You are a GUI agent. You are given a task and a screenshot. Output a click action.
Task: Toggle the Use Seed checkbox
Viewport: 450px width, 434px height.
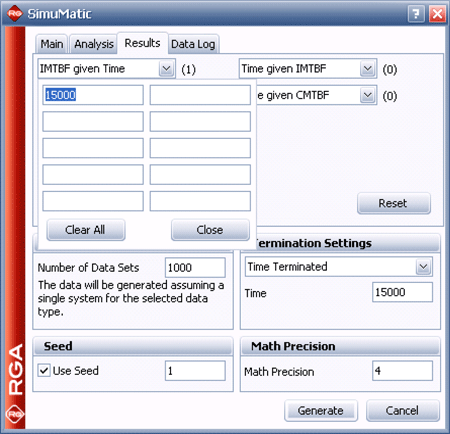pos(44,370)
